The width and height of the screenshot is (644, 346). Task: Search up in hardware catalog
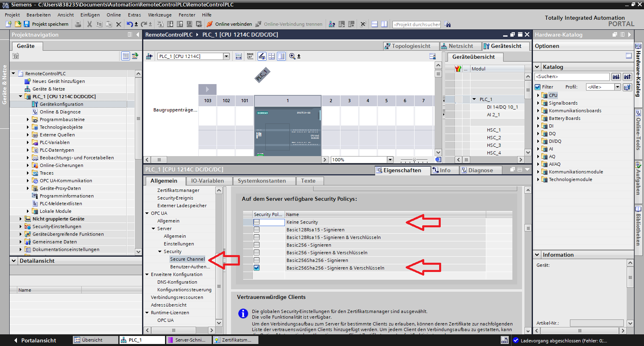(x=627, y=76)
